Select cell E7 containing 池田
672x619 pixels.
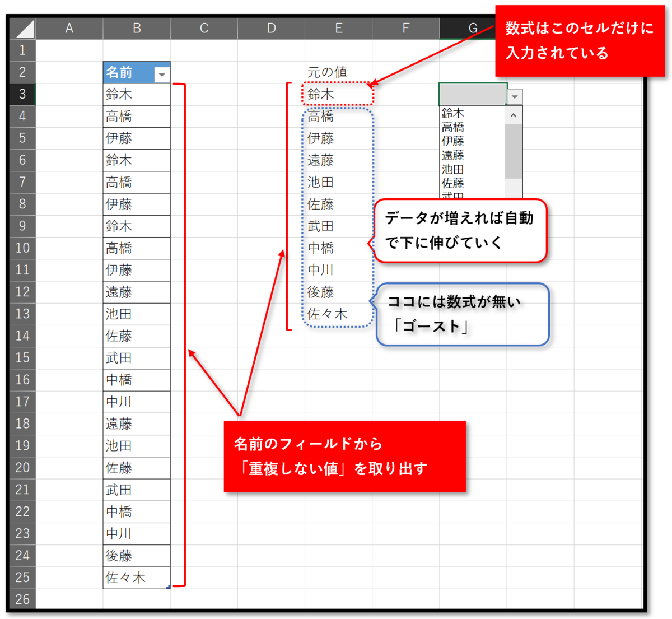point(338,181)
